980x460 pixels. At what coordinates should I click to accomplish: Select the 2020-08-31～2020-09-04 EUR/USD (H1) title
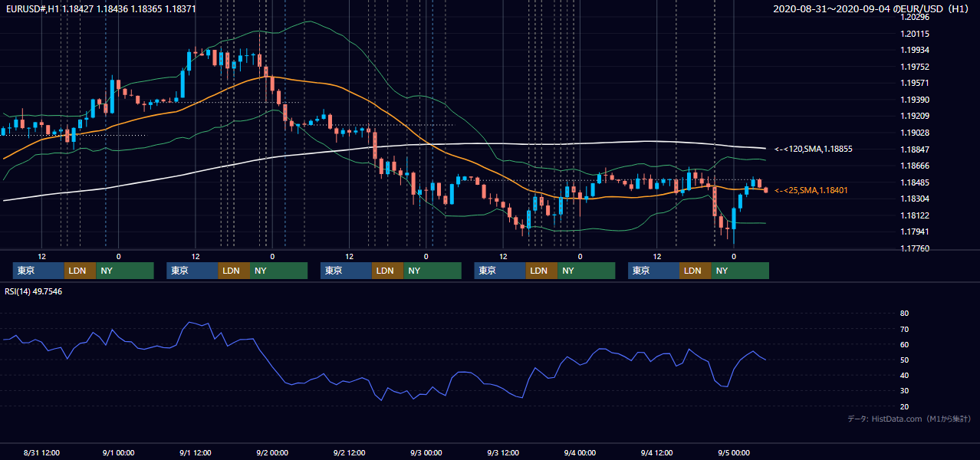(872, 8)
